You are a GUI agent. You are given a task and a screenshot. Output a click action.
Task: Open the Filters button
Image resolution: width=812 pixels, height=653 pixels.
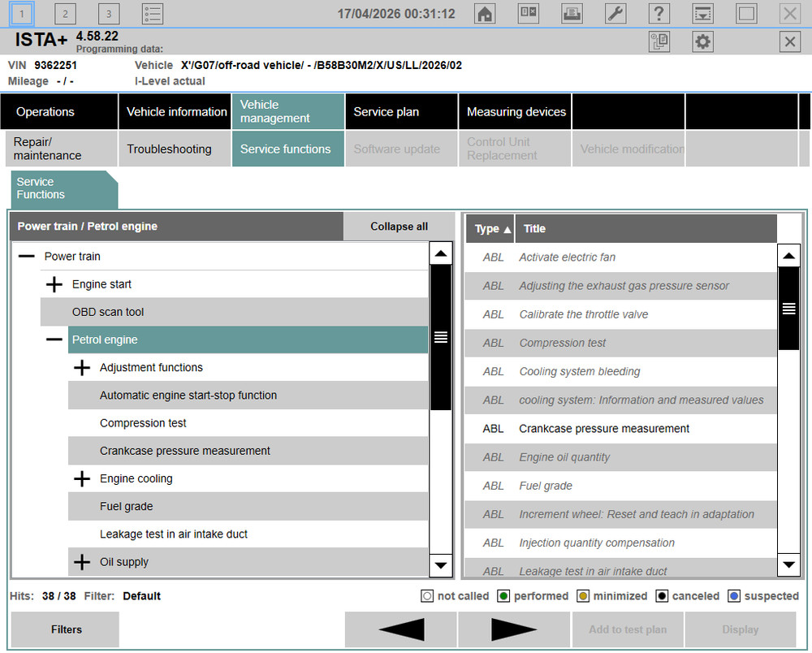(x=66, y=629)
